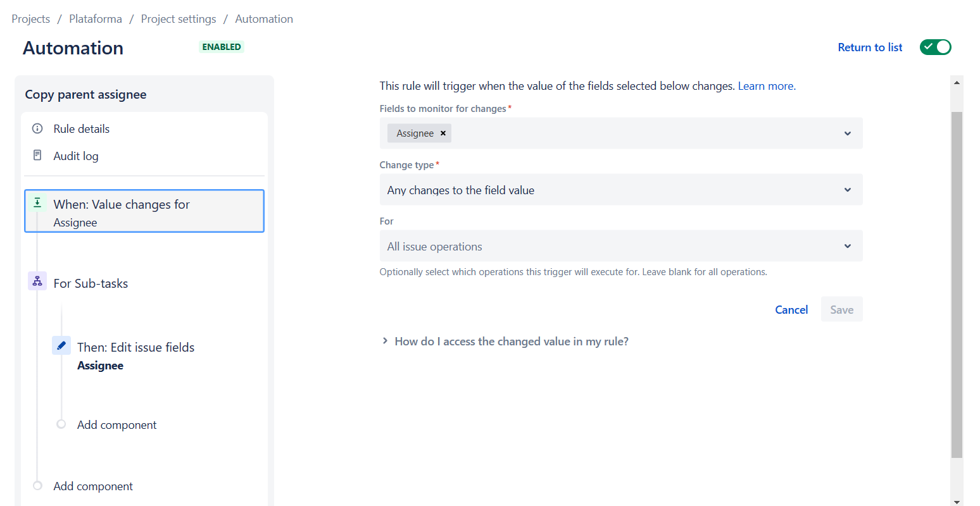Expand How do I access the changed value
The height and width of the screenshot is (506, 980).
point(505,342)
